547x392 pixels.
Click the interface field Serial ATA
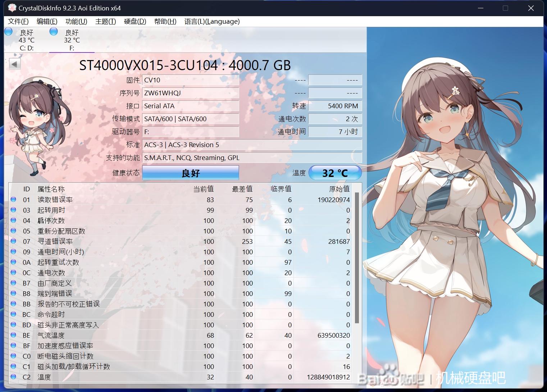pos(191,106)
